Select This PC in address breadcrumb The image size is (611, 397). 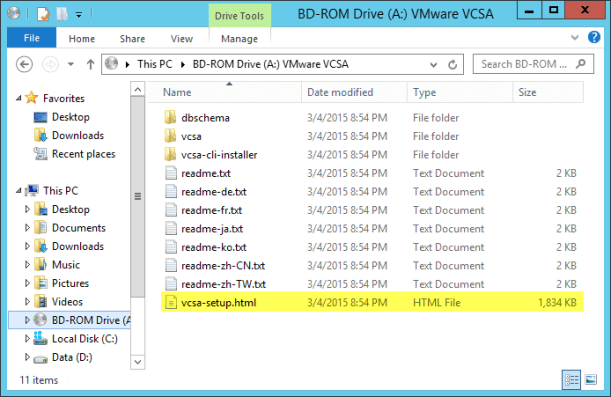155,64
